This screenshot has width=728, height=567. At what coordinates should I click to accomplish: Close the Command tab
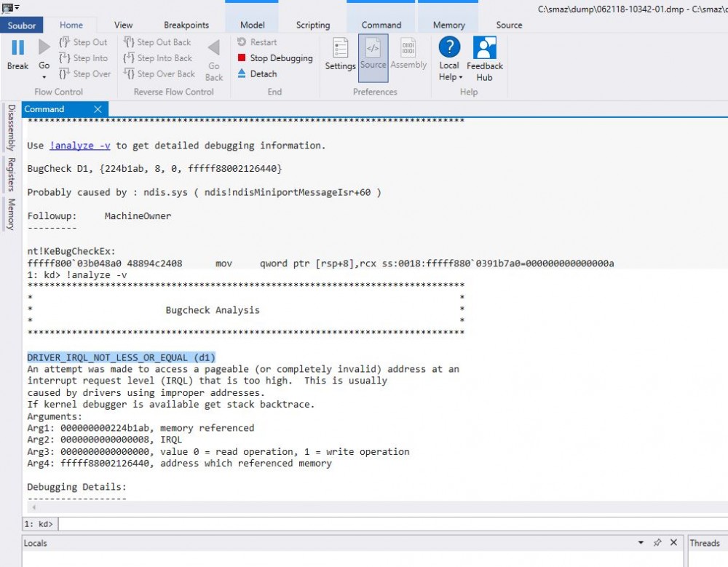(98, 109)
